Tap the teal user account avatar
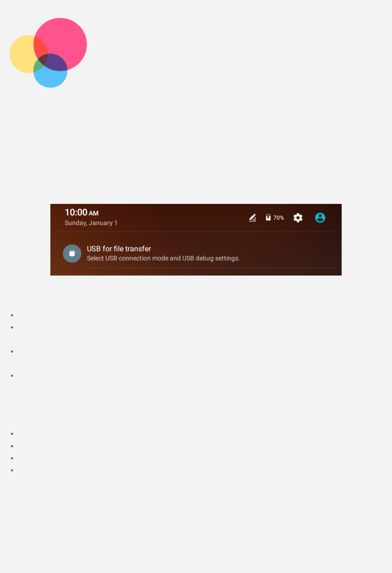 pyautogui.click(x=320, y=218)
